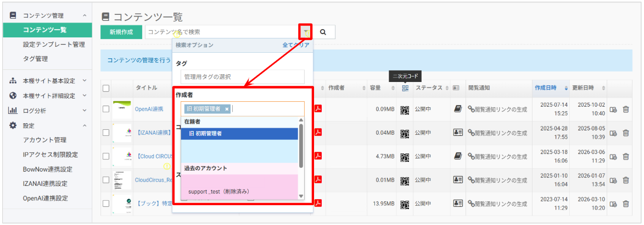Click copy icon in 2025-04-28 row
Viewport: 644px width, 225px height.
(613, 133)
